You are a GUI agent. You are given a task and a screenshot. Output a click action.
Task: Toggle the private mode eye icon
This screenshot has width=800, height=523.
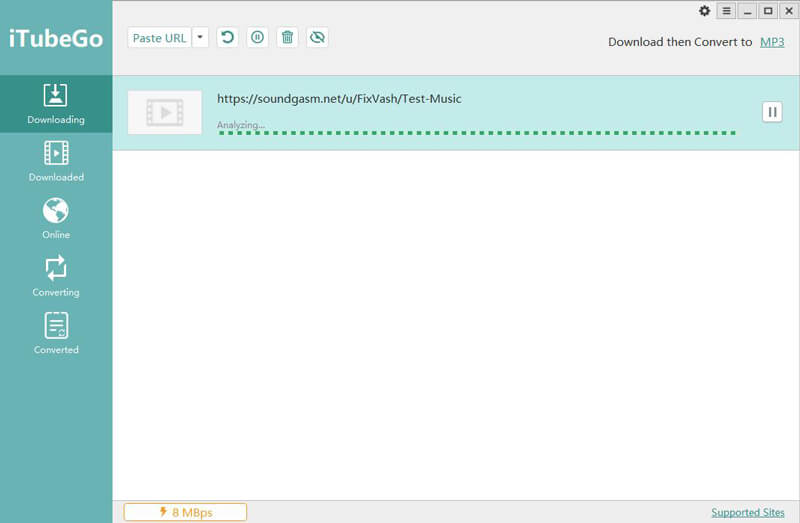317,37
